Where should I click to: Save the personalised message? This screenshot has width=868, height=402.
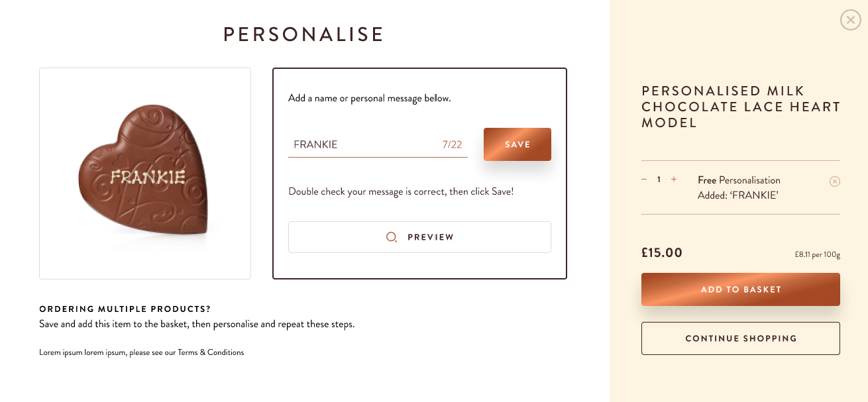[517, 144]
